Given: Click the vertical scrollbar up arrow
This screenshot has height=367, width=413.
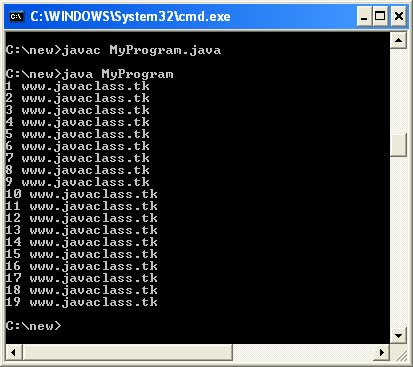Looking at the screenshot, I should tap(399, 41).
